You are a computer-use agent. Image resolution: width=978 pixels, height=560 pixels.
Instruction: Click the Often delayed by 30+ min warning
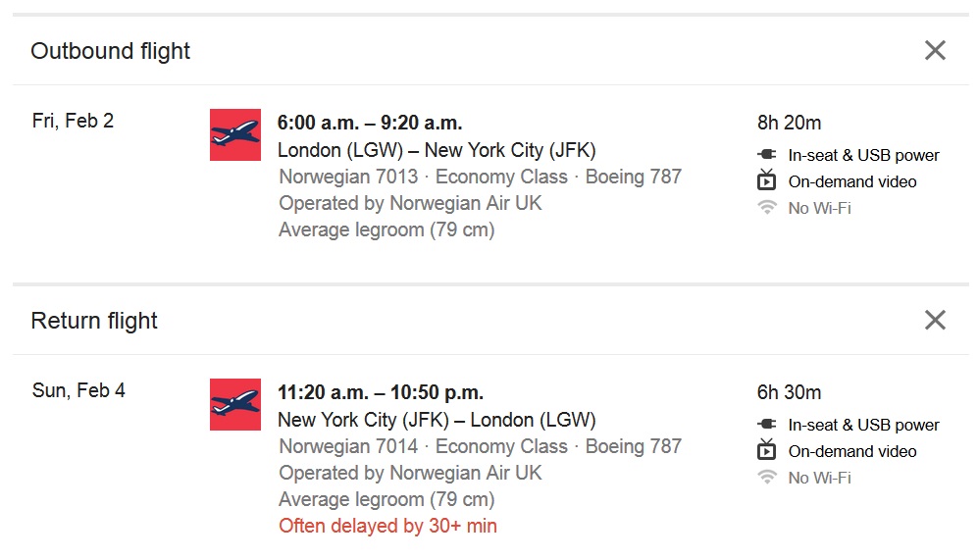(x=387, y=526)
